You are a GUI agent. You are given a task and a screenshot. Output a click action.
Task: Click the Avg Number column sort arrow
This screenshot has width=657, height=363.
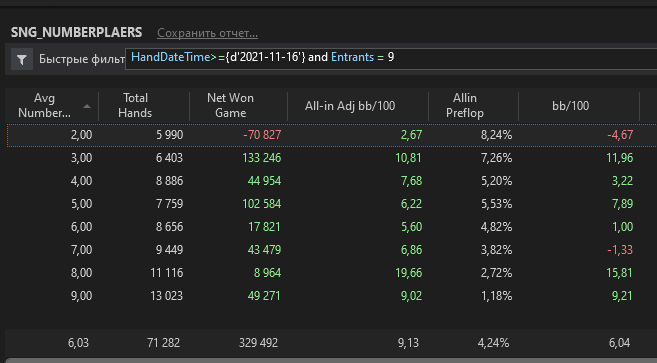point(87,106)
